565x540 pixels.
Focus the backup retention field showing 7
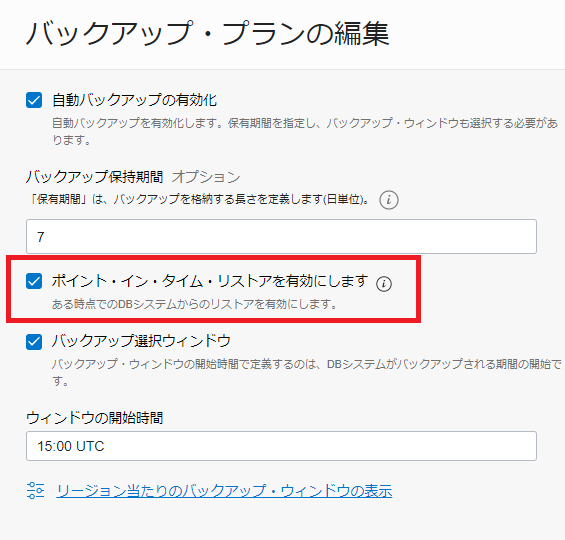tap(281, 236)
